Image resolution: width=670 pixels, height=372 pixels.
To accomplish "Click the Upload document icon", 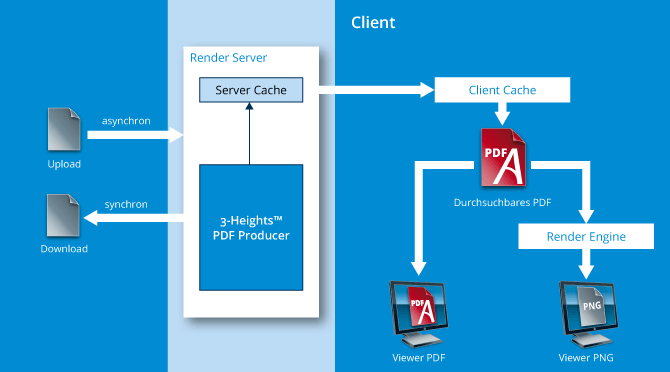I will coord(64,129).
